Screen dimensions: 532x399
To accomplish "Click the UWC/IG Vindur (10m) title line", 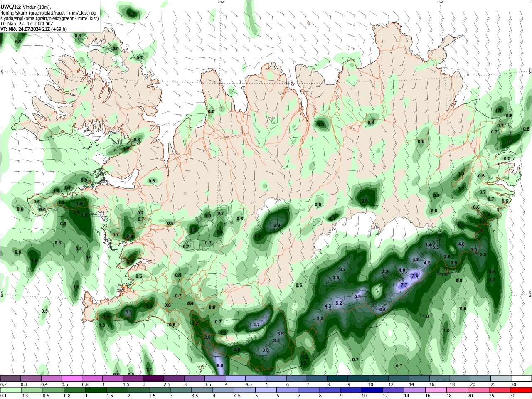I will [x=26, y=7].
